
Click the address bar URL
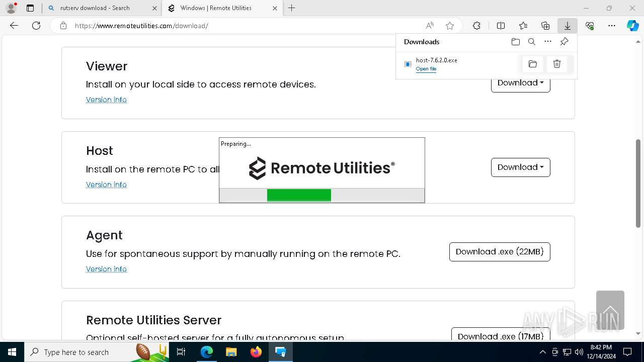pos(141,26)
